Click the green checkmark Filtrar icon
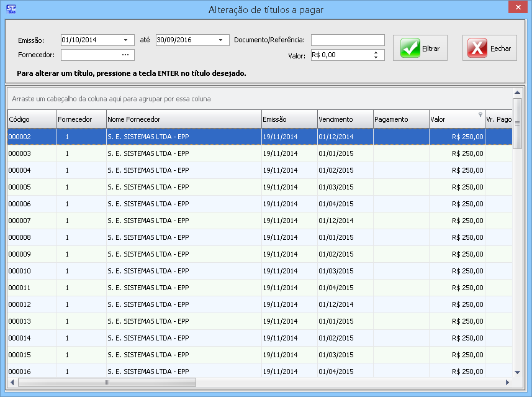The height and width of the screenshot is (397, 532). (x=410, y=48)
